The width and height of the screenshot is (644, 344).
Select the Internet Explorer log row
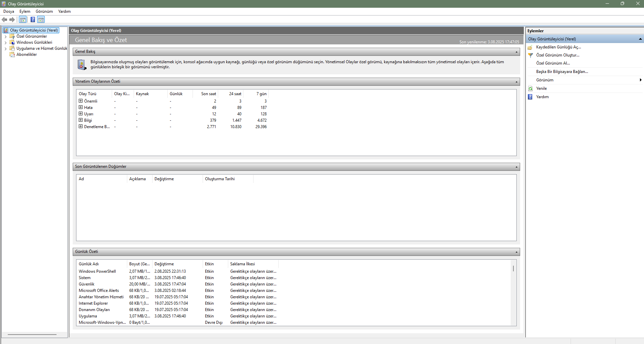coord(177,303)
